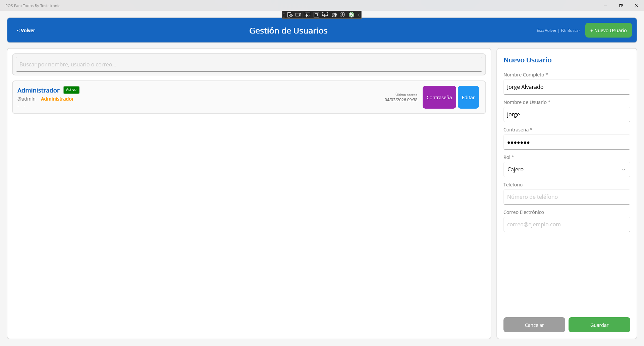Click the Rol combo box chevron arrow
This screenshot has height=346, width=644.
tap(623, 170)
